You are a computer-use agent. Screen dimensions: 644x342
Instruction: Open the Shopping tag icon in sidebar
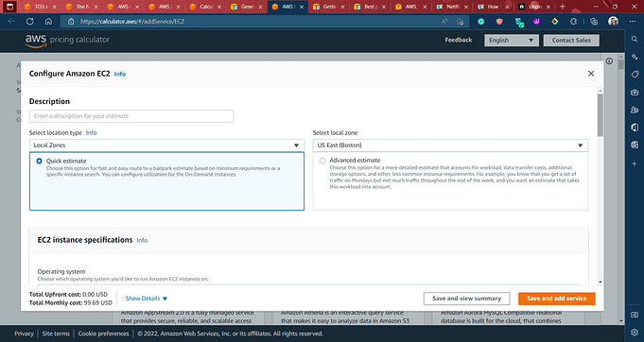635,75
